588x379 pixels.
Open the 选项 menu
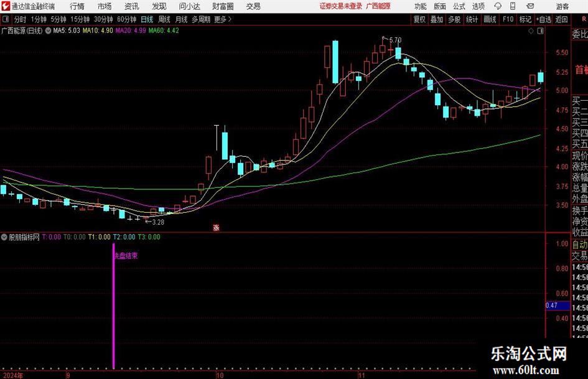(x=478, y=6)
